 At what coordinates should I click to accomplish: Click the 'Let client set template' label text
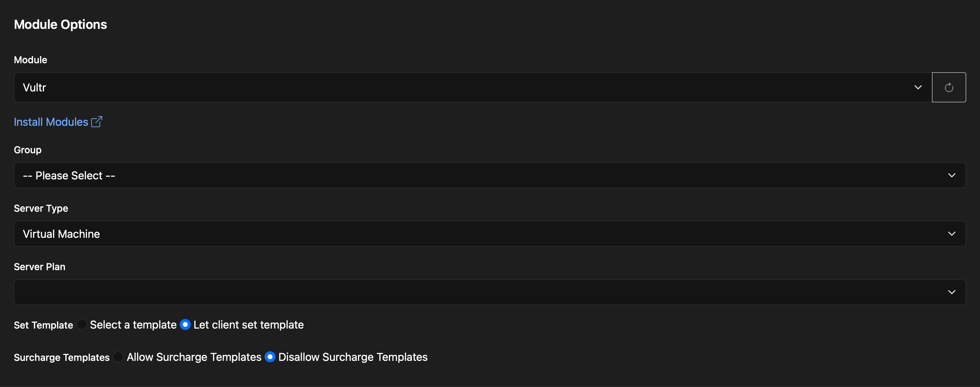[x=248, y=324]
